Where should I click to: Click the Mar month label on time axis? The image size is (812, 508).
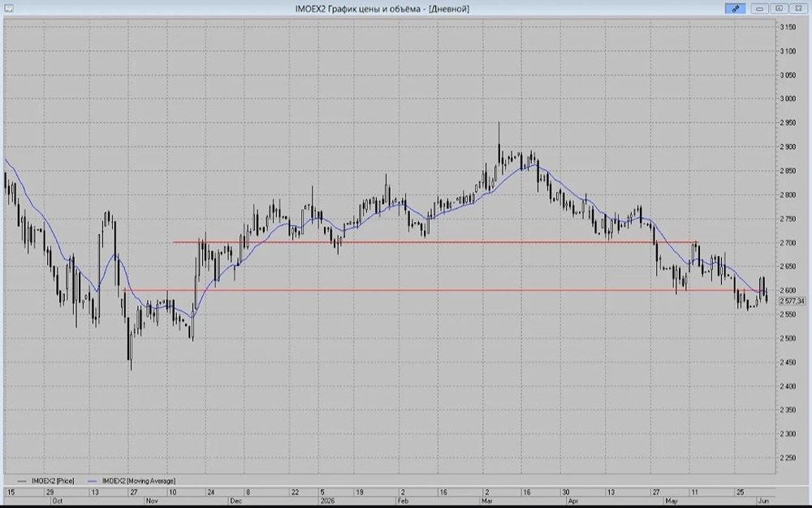tap(486, 501)
